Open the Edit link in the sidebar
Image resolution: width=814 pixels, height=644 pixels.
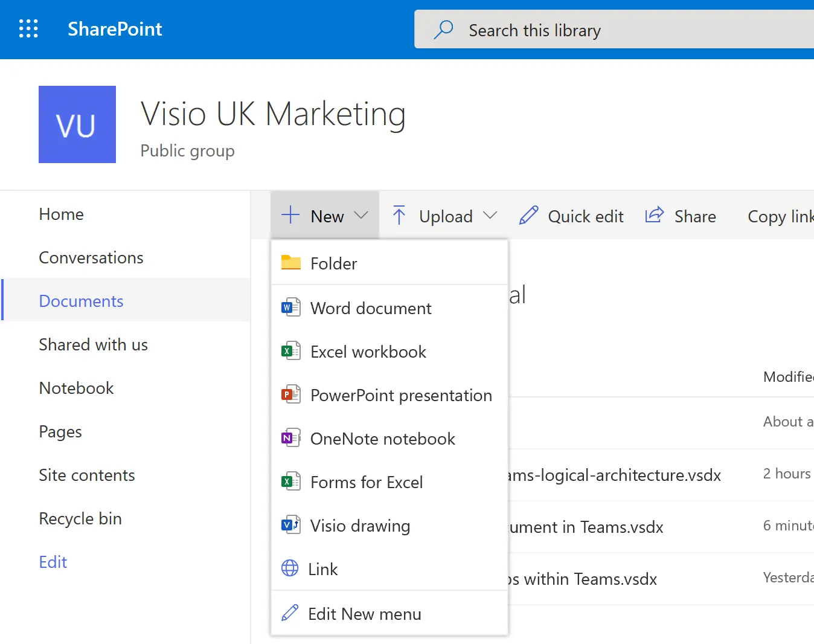tap(53, 562)
